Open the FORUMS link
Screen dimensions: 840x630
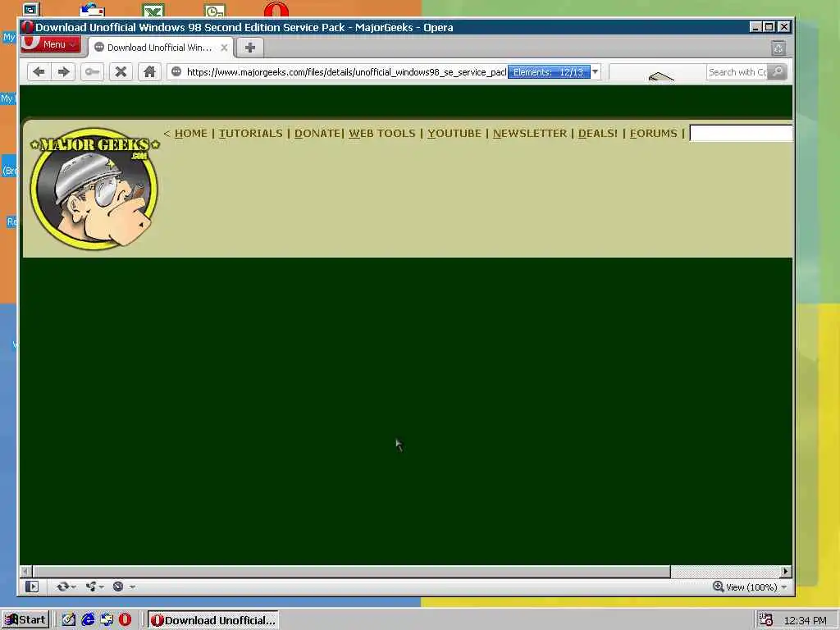tap(654, 134)
